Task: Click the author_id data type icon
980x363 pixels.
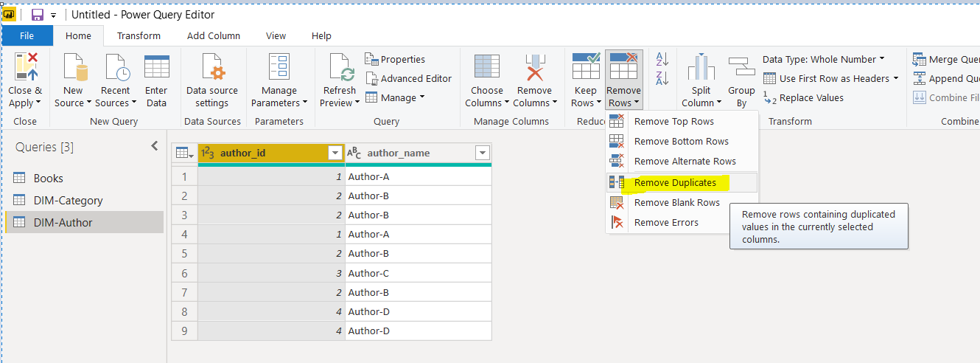Action: point(208,153)
